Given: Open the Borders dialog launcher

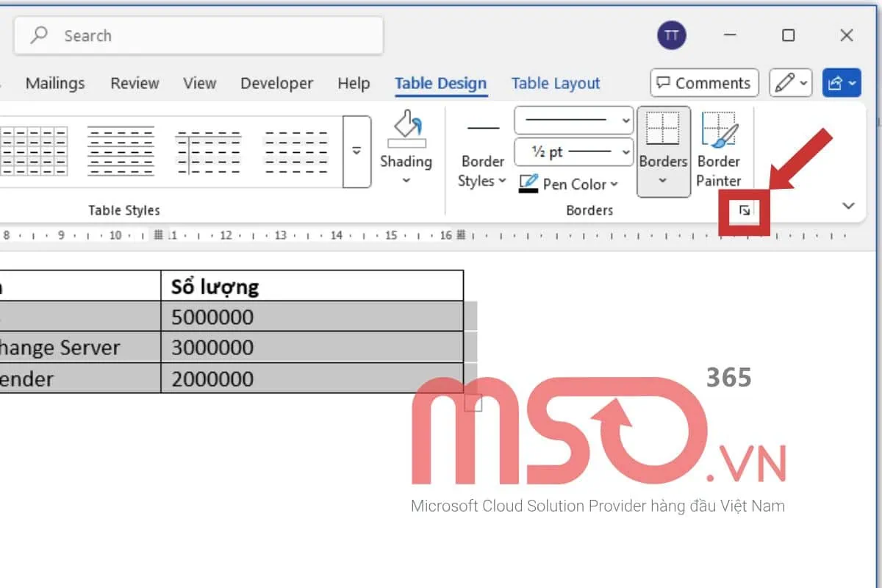Looking at the screenshot, I should [744, 211].
